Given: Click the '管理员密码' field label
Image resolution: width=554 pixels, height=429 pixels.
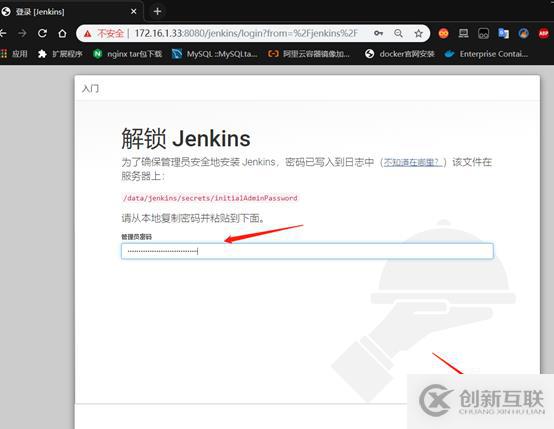Looking at the screenshot, I should click(x=136, y=237).
